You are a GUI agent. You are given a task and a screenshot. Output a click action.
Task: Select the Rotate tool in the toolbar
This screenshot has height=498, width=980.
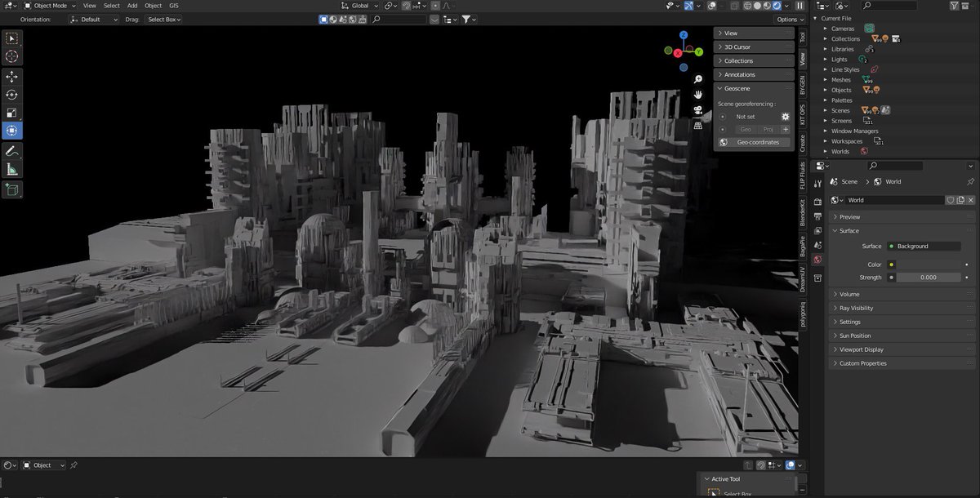[x=11, y=95]
